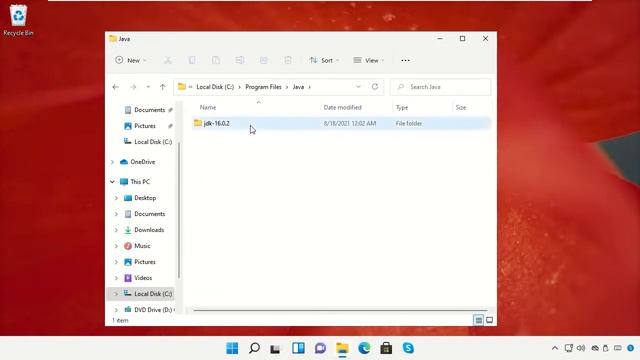Sort by the Size column header
The width and height of the screenshot is (640, 360).
coord(461,108)
